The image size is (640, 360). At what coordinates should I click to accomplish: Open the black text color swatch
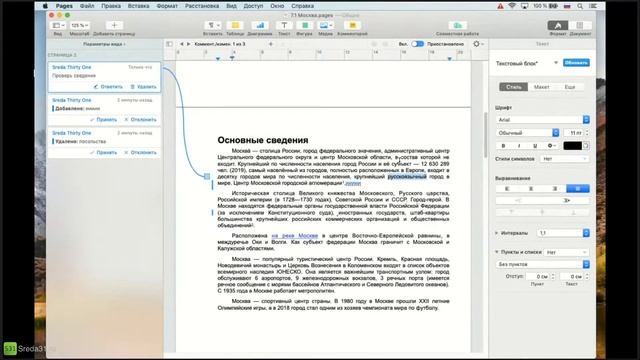(x=572, y=146)
